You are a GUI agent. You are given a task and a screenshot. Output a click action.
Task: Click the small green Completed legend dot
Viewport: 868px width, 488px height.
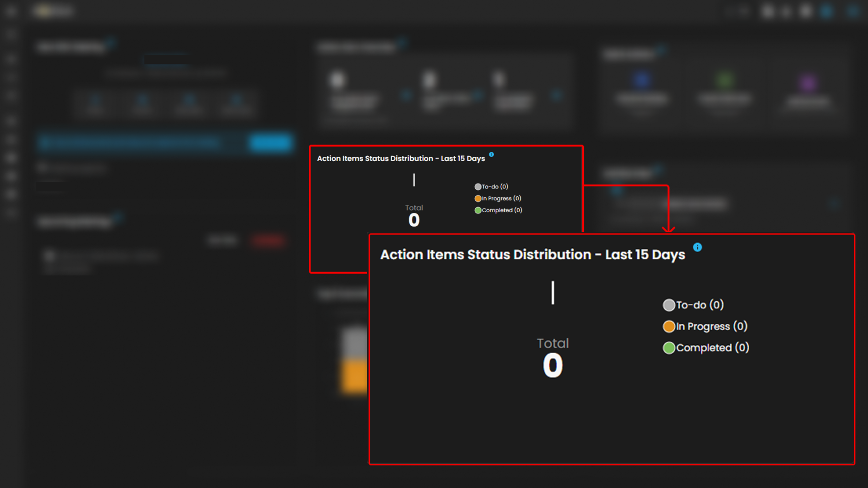(478, 210)
